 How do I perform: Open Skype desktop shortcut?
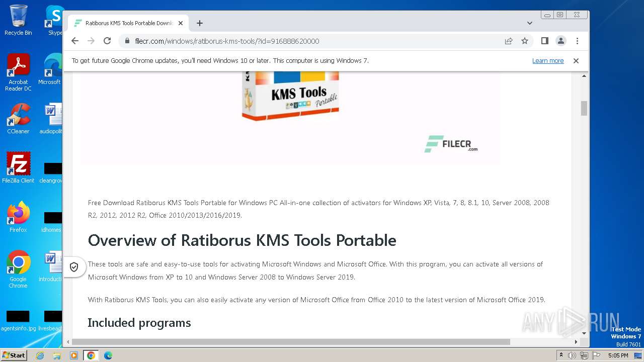55,20
